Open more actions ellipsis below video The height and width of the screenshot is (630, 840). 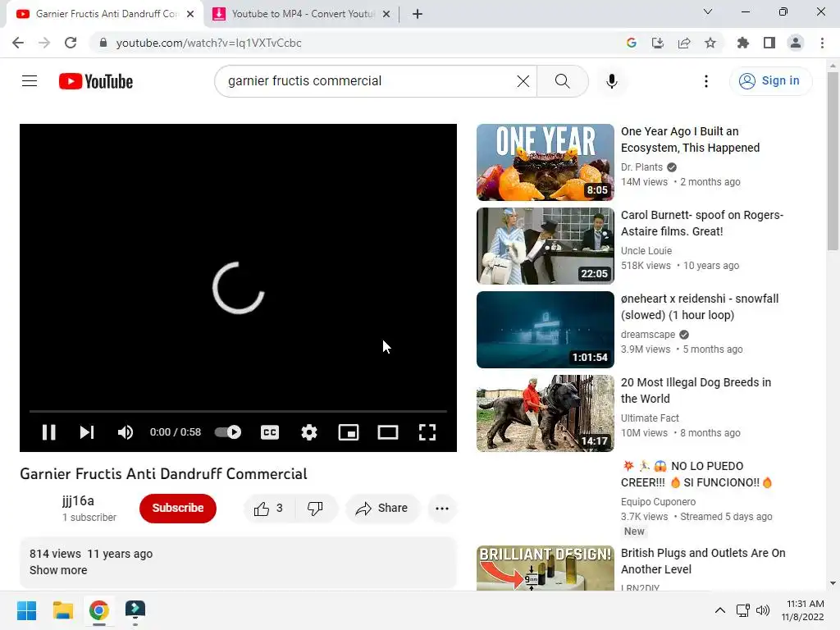point(442,509)
